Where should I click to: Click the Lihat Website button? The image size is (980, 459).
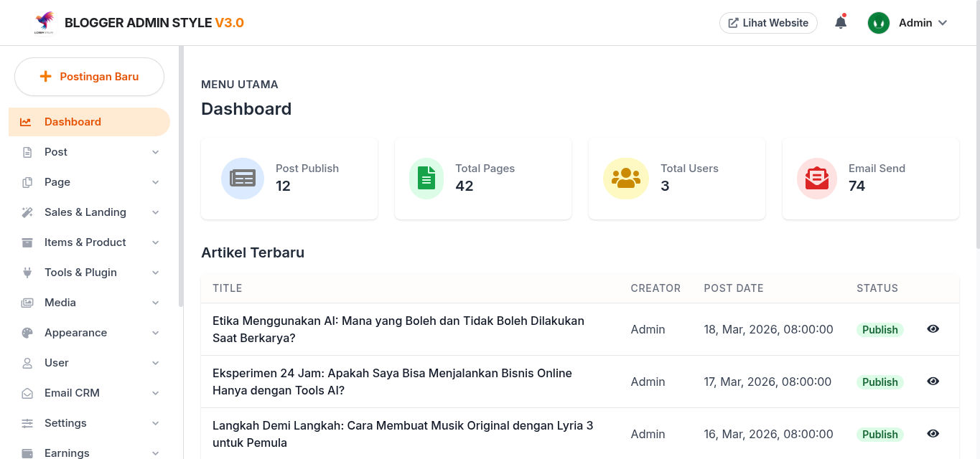768,23
